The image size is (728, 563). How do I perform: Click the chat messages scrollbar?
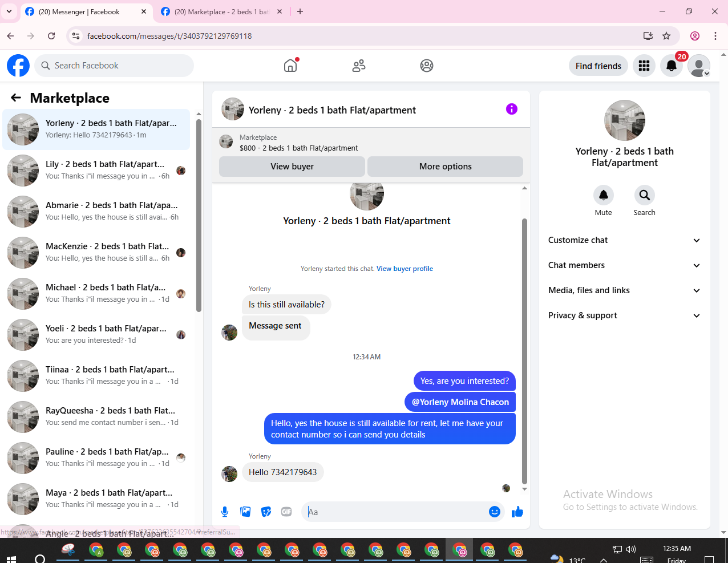click(x=524, y=351)
